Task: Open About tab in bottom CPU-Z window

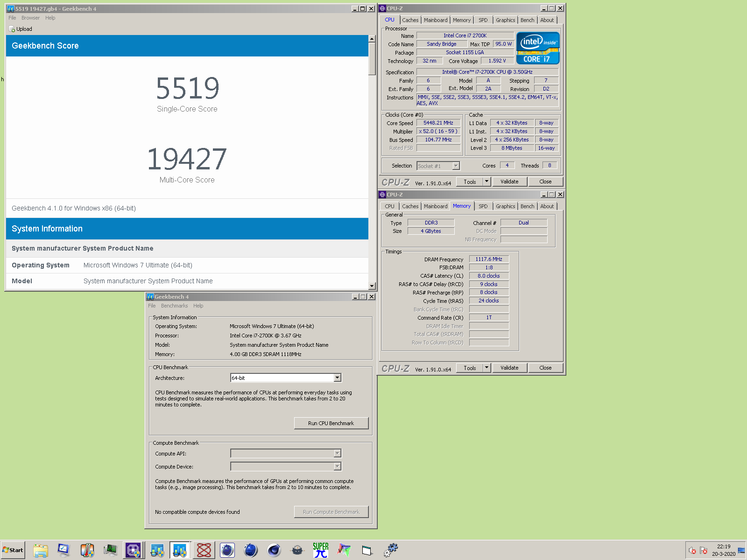Action: [x=547, y=206]
